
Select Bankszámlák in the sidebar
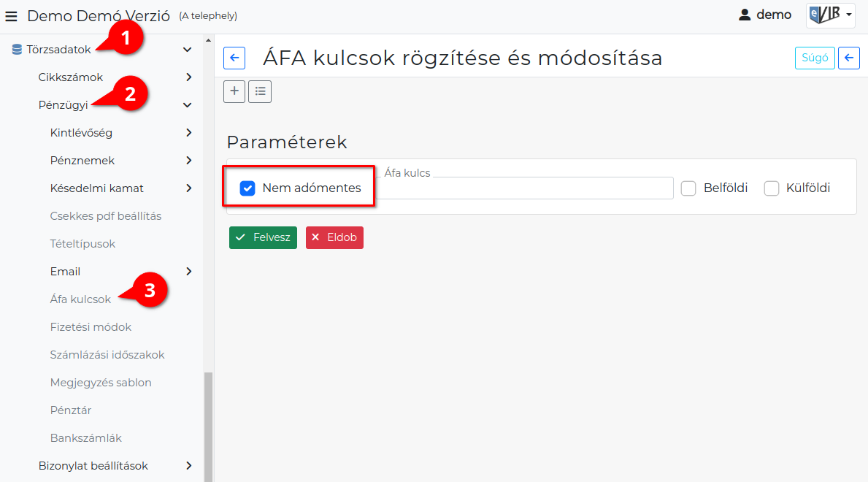click(85, 438)
